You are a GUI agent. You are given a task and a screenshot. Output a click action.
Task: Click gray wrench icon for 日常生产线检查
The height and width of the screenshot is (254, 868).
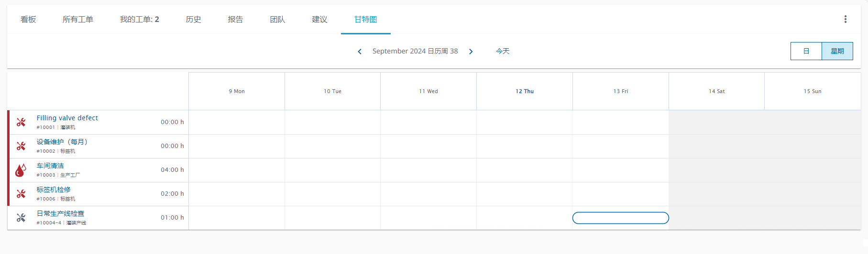tap(21, 218)
